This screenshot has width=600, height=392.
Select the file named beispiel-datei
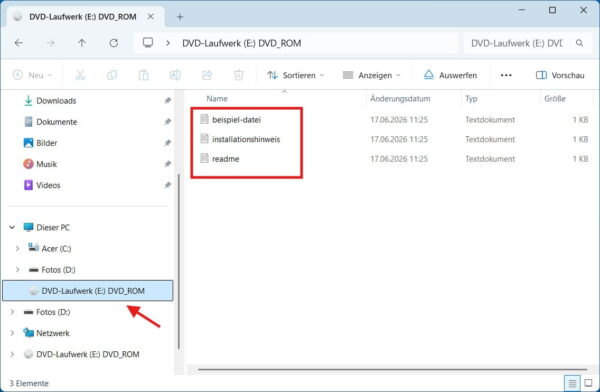click(236, 119)
